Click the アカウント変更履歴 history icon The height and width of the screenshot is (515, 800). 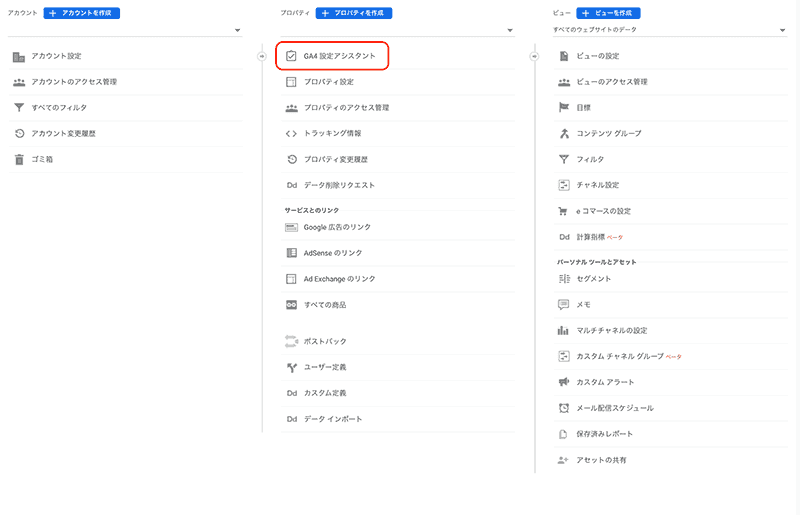coord(19,134)
